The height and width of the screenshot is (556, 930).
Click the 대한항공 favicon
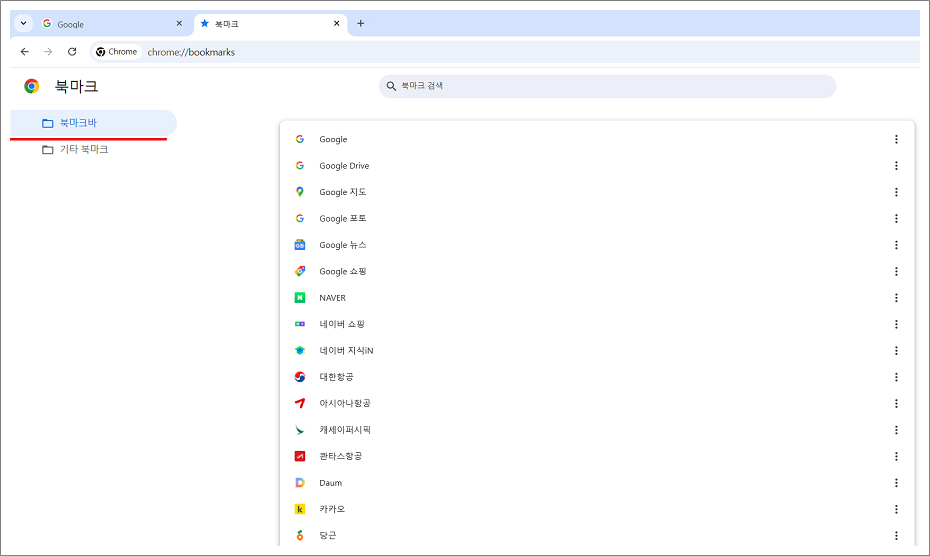coord(300,377)
